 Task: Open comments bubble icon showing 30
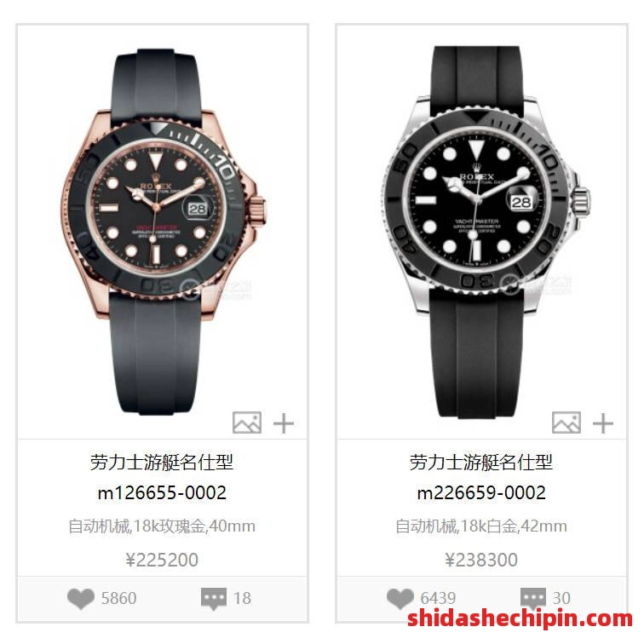coord(532,599)
